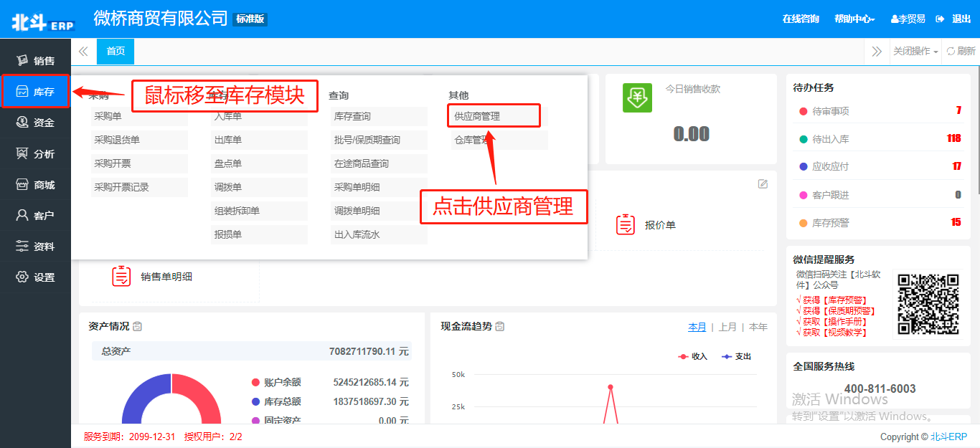The image size is (980, 448).
Task: Select 批号/保质期查询 menu item
Action: (x=379, y=140)
